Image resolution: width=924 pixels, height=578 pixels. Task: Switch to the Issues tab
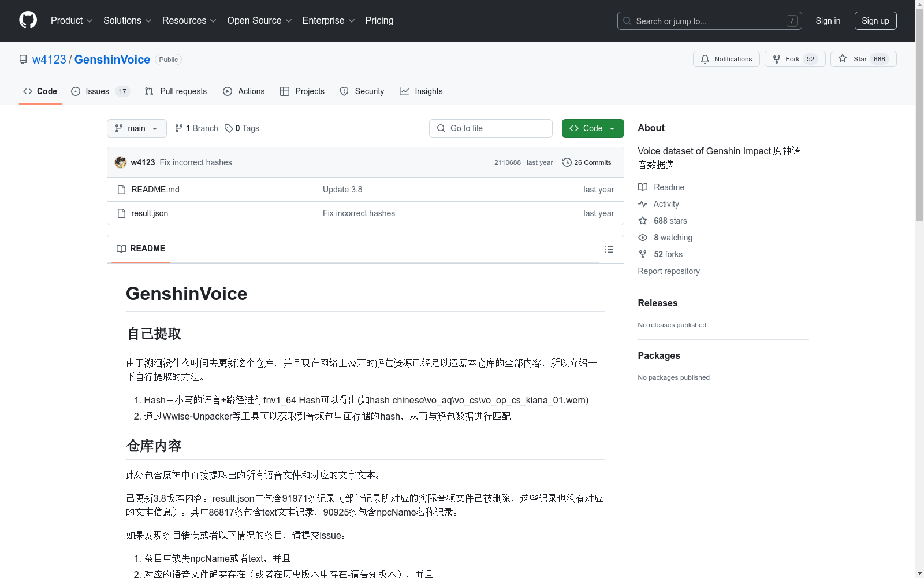click(x=100, y=91)
